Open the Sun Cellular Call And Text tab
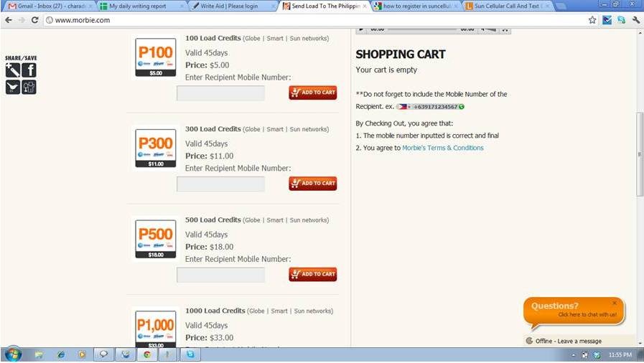This screenshot has width=644, height=363. tap(508, 6)
